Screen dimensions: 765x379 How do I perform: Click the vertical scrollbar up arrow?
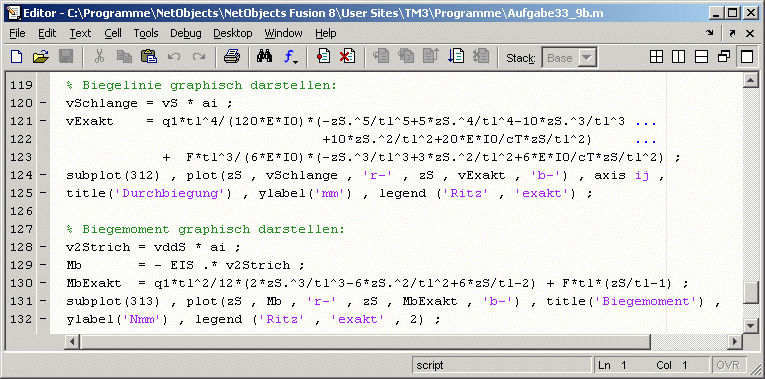tap(750, 81)
